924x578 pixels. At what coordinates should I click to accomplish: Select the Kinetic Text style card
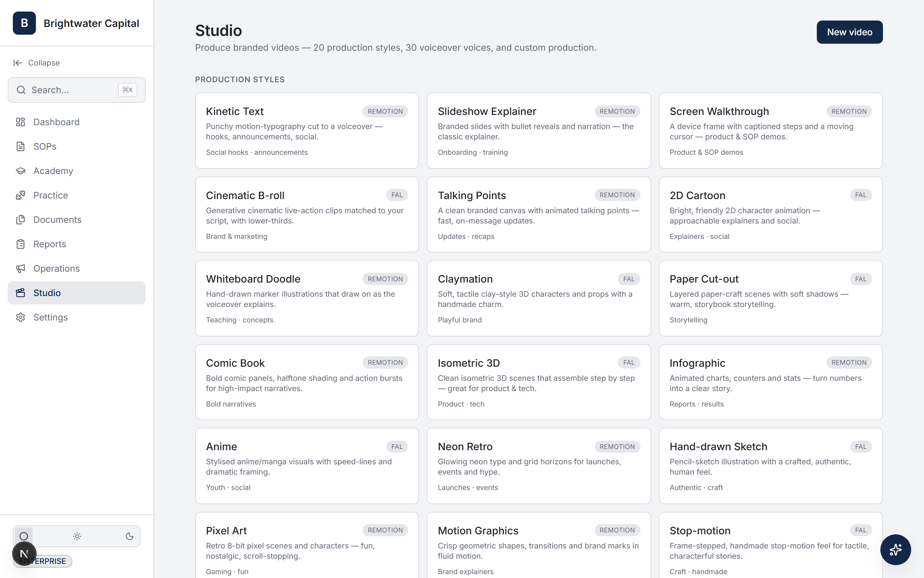click(307, 130)
